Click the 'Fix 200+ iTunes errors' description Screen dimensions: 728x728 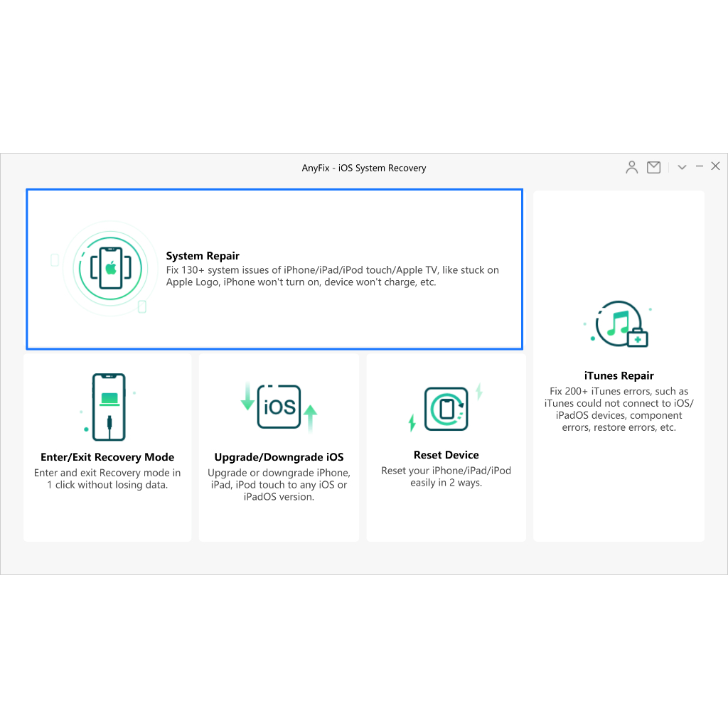(x=619, y=409)
